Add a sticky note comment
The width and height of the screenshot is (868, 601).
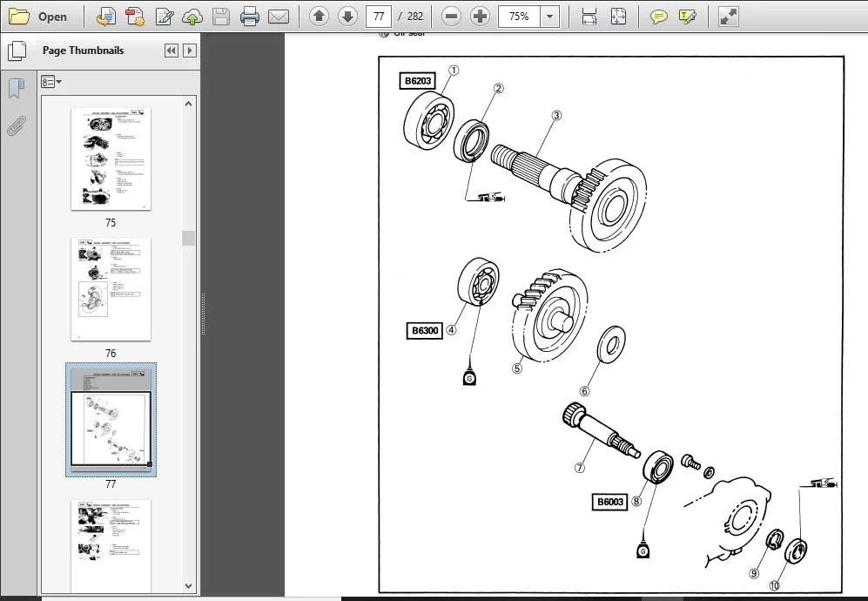[x=658, y=17]
